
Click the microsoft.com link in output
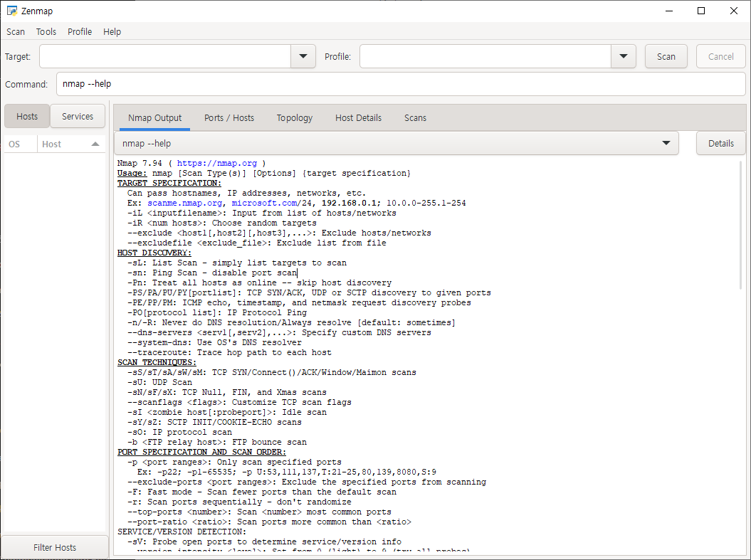click(264, 203)
